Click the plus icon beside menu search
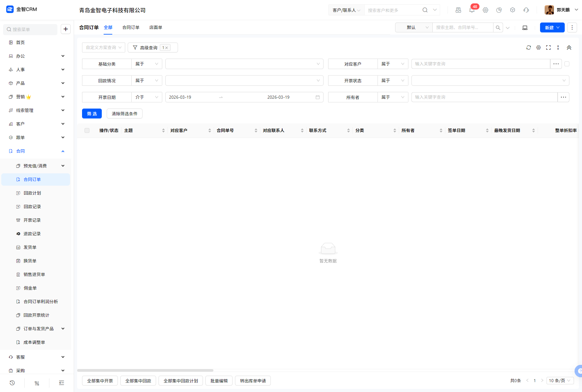 pyautogui.click(x=66, y=29)
